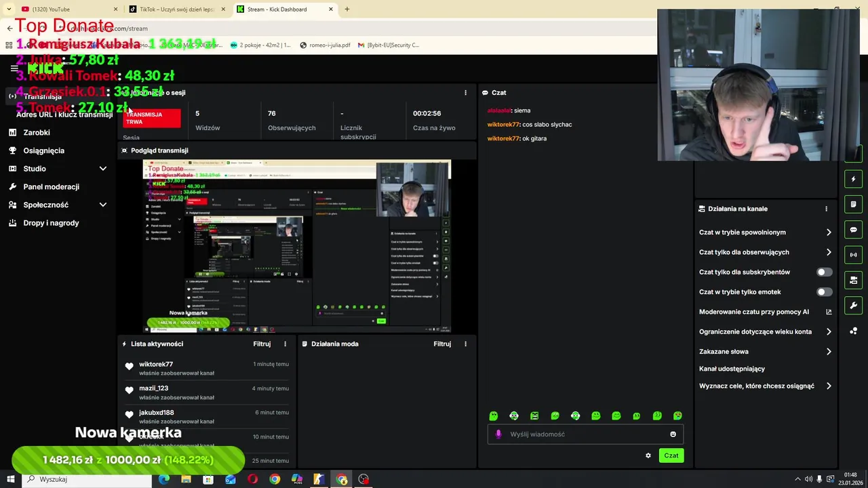Click Kanał udostępniający option
Viewport: 868px width, 488px height.
pos(732,369)
